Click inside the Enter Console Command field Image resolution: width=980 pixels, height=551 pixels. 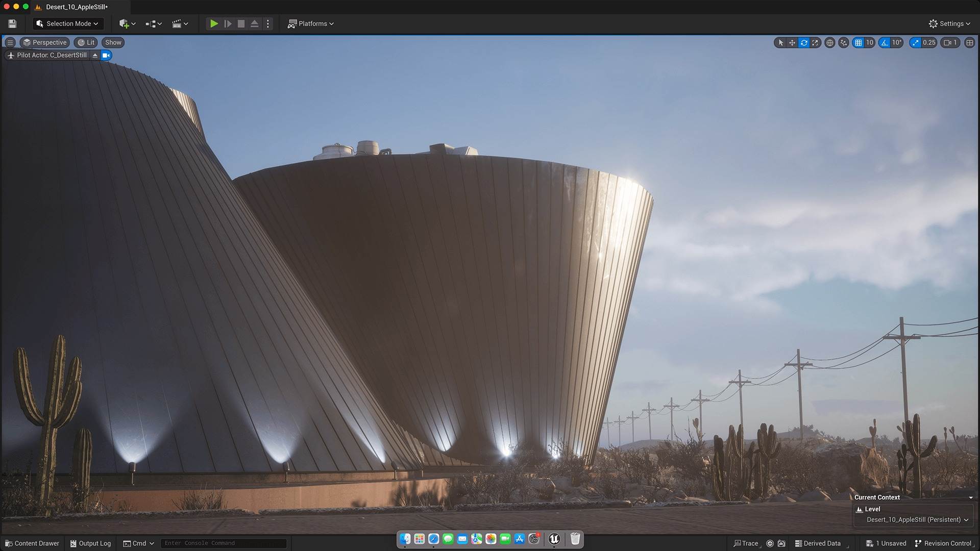click(223, 543)
